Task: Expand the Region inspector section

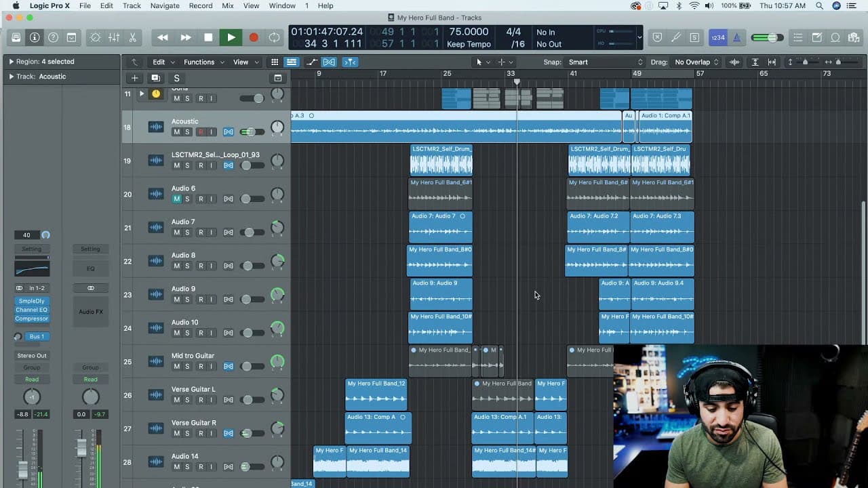Action: (11, 62)
